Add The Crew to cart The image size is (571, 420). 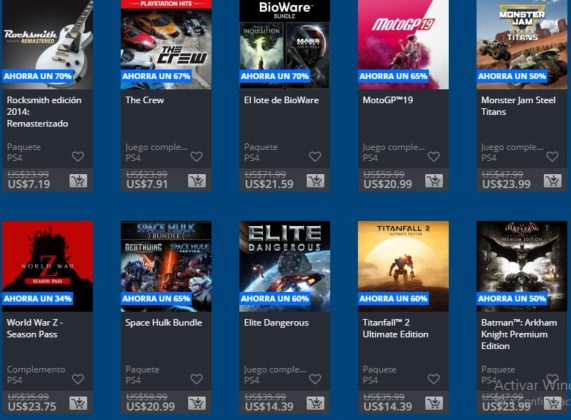[x=197, y=181]
